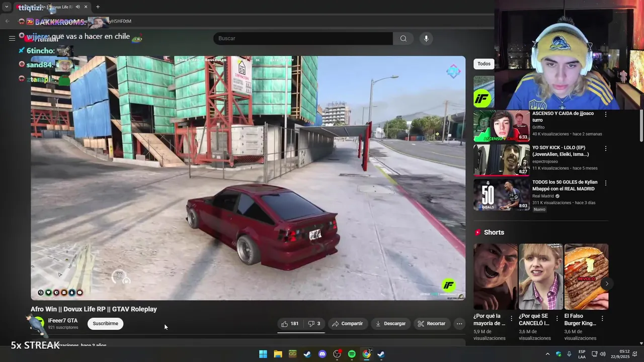Open options for '¿Por qué la mayoría' Short
The image size is (644, 362).
tap(512, 318)
